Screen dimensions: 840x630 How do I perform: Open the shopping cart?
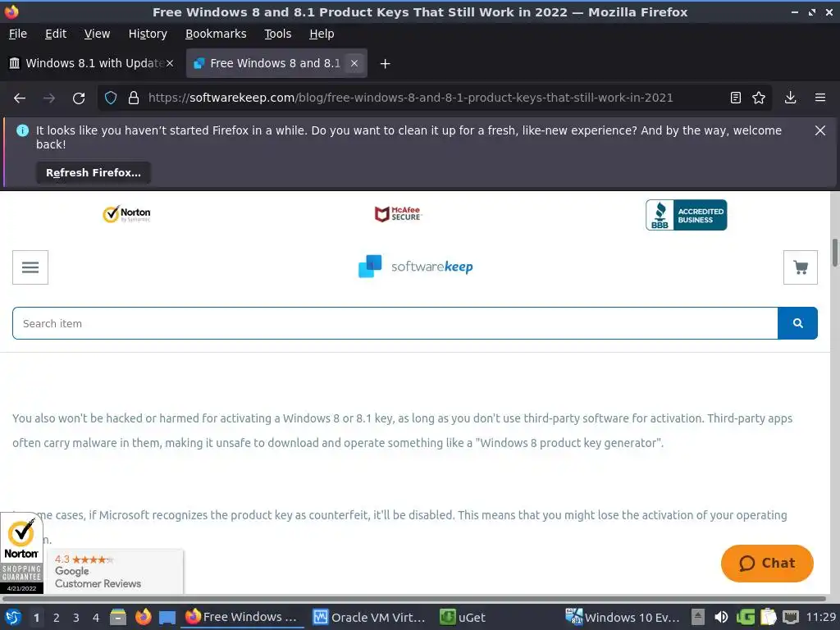(x=801, y=267)
